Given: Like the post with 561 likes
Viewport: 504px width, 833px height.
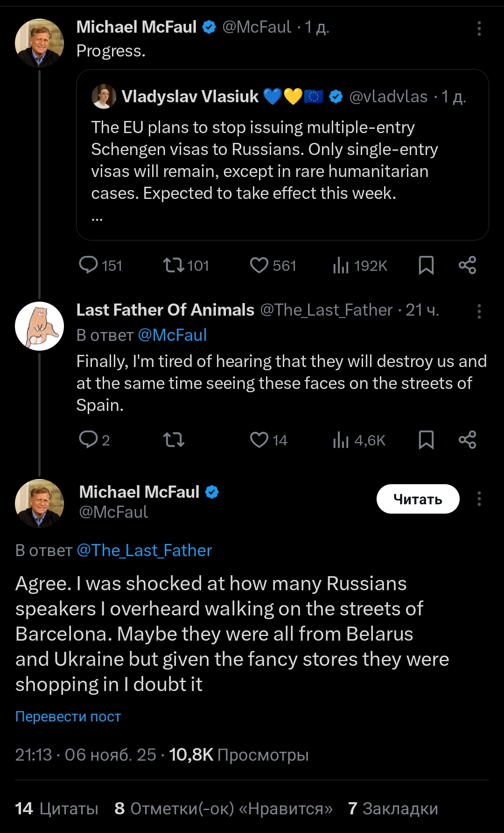Looking at the screenshot, I should [x=259, y=265].
